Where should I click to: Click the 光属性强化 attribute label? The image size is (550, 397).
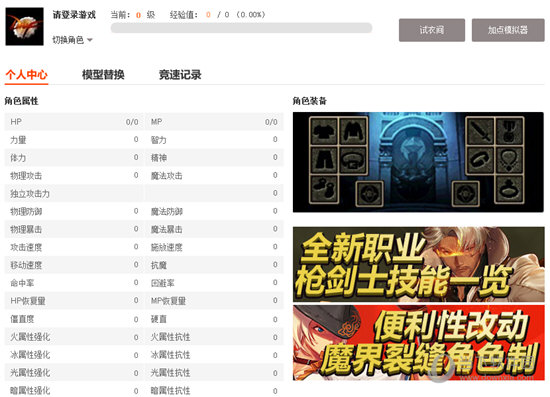point(30,373)
